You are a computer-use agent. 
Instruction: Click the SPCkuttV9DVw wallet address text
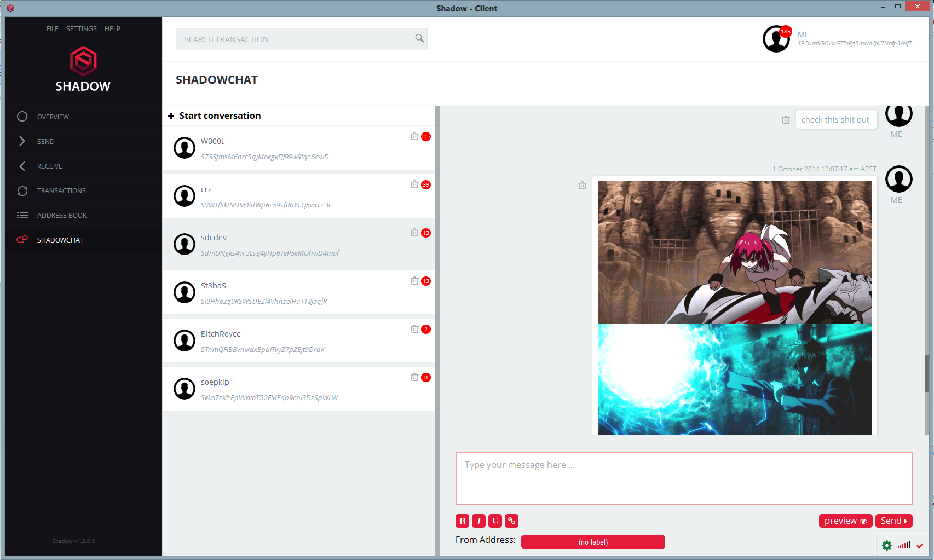coord(855,43)
